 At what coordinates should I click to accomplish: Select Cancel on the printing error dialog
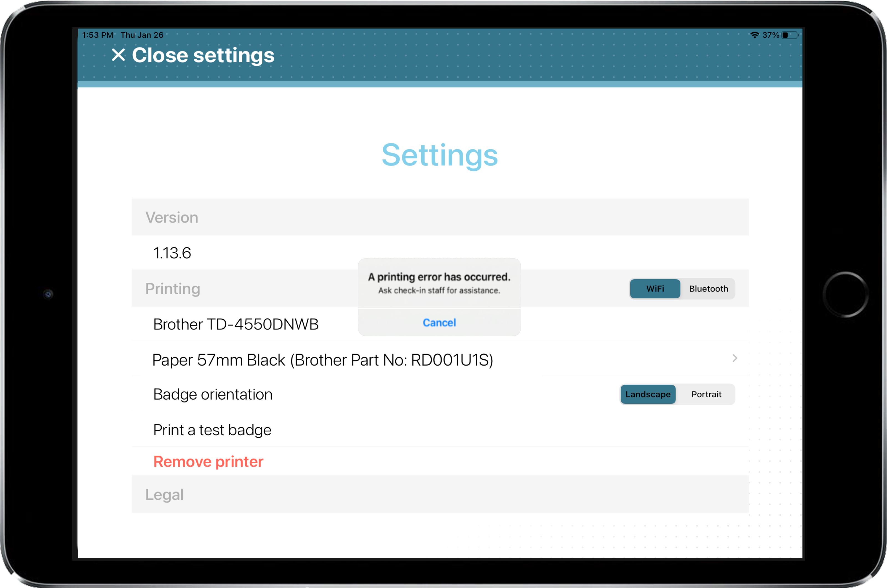pyautogui.click(x=439, y=322)
